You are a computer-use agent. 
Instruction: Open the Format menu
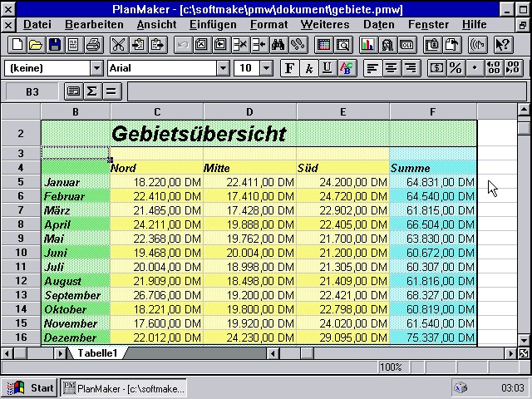[268, 24]
